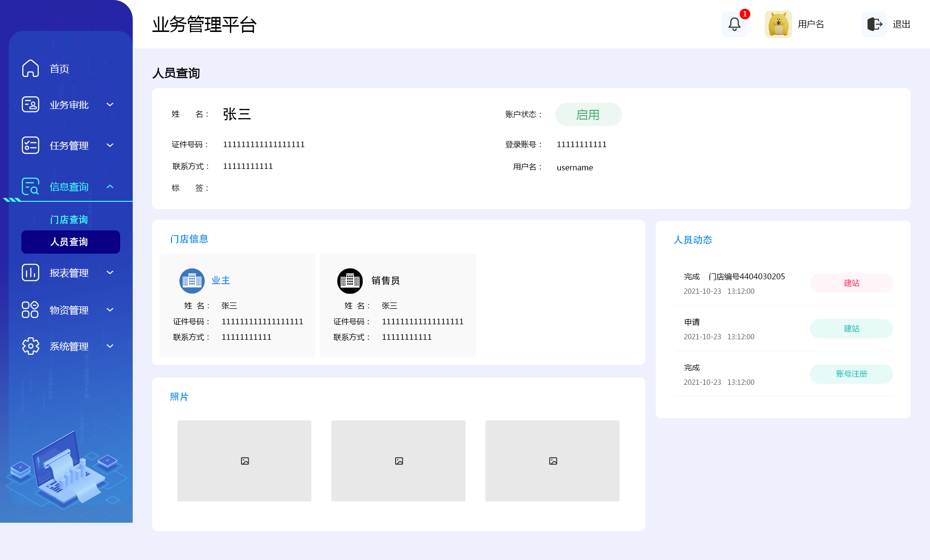Screen dimensions: 930x560
Task: Click the 账号注册 tag button
Action: [x=851, y=374]
